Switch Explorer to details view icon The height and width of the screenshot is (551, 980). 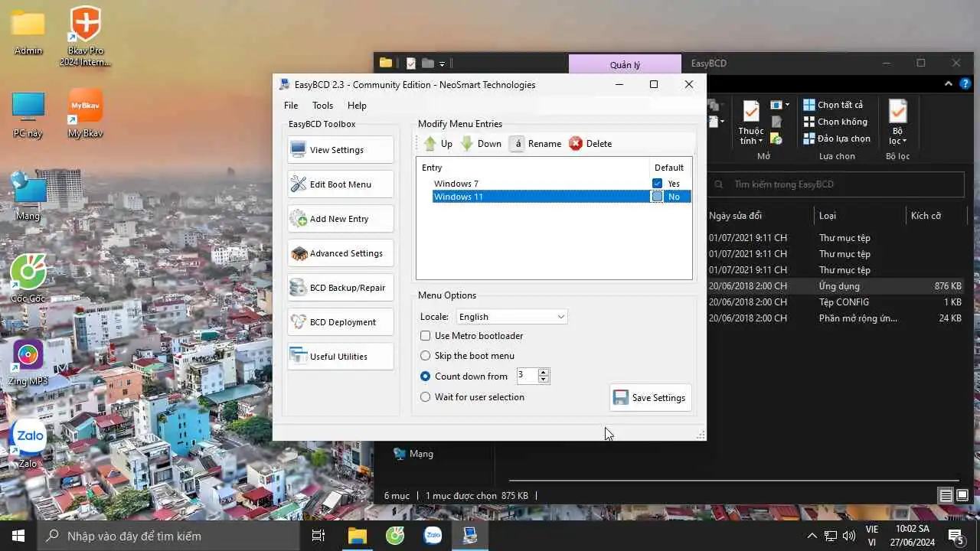pos(946,496)
